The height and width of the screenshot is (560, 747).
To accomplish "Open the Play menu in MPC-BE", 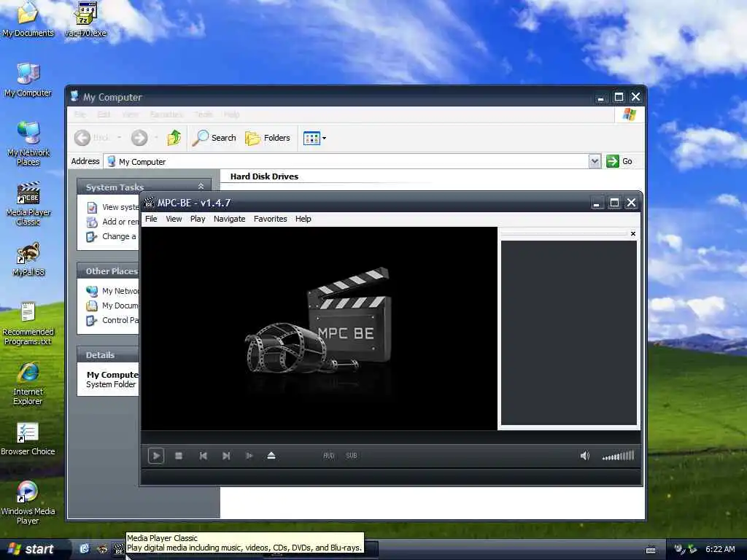I will 198,219.
